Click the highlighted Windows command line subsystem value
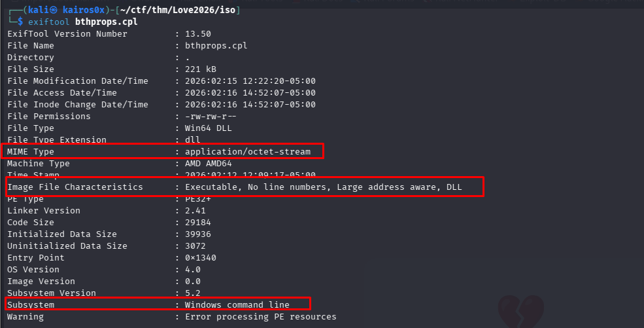Viewport: 644px width, 328px height. coord(237,305)
